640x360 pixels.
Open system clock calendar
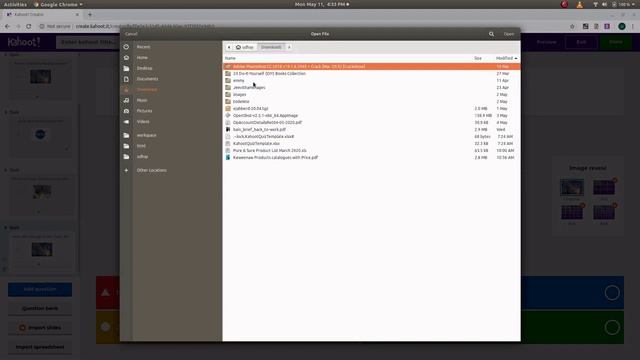coord(321,4)
